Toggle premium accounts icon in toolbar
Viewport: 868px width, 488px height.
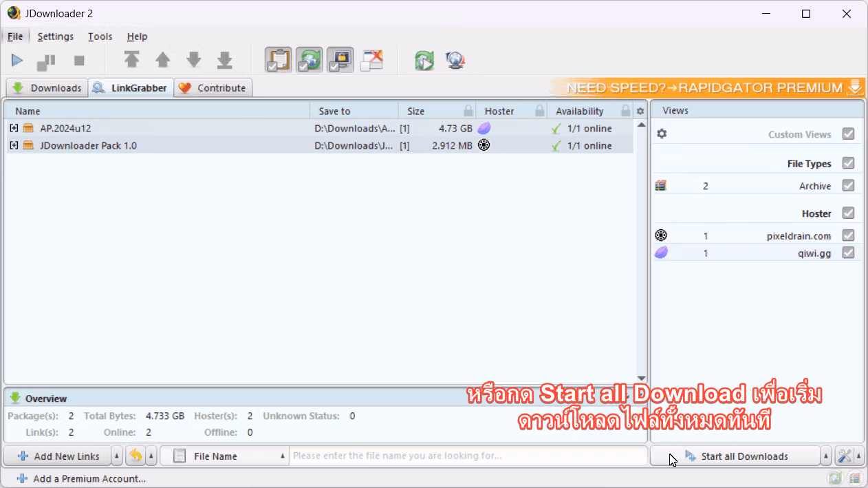[340, 60]
